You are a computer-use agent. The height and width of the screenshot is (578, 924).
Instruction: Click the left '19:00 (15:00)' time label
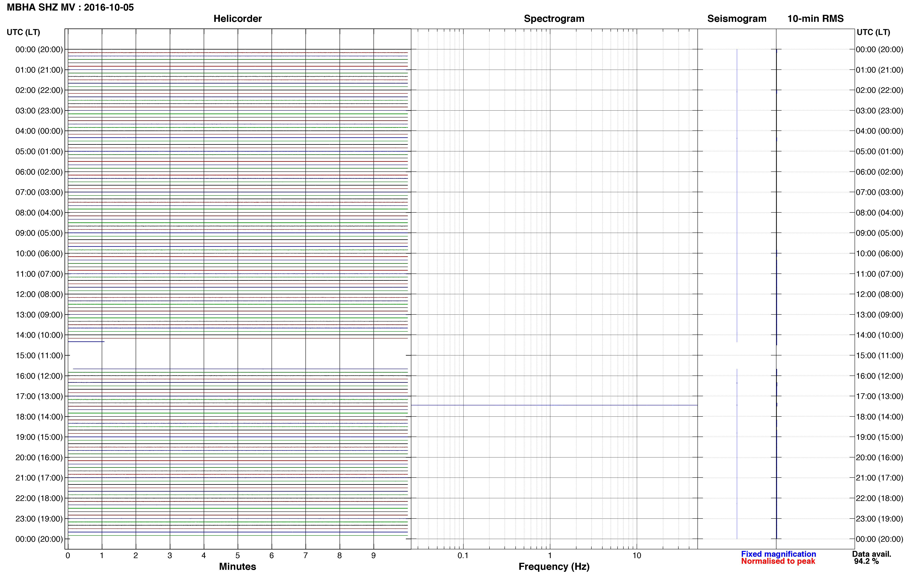coord(39,437)
